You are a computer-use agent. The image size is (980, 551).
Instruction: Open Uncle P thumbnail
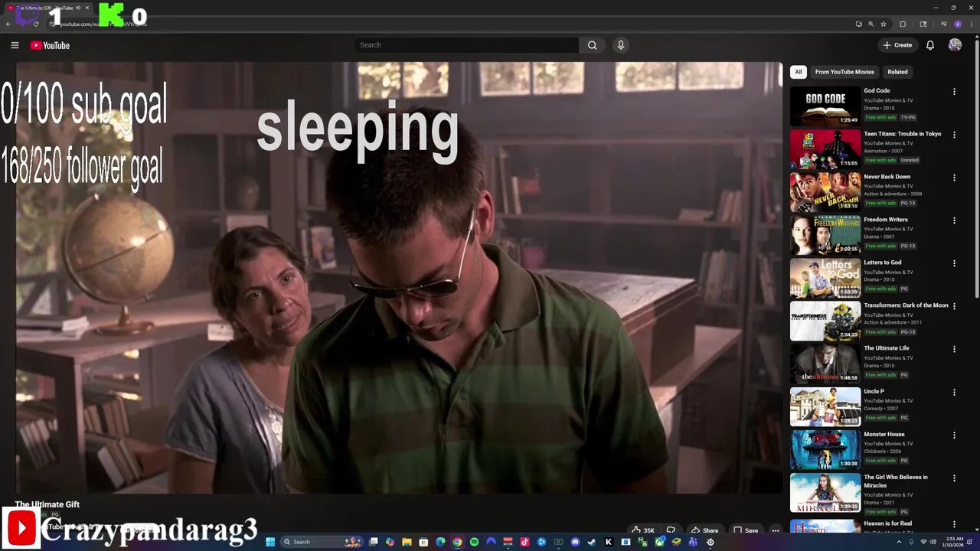(825, 406)
